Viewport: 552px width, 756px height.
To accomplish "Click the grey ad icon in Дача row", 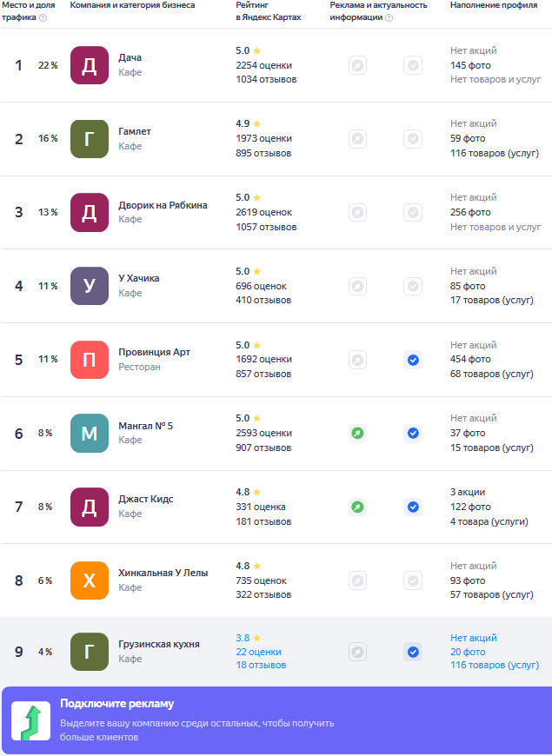I will 357,65.
